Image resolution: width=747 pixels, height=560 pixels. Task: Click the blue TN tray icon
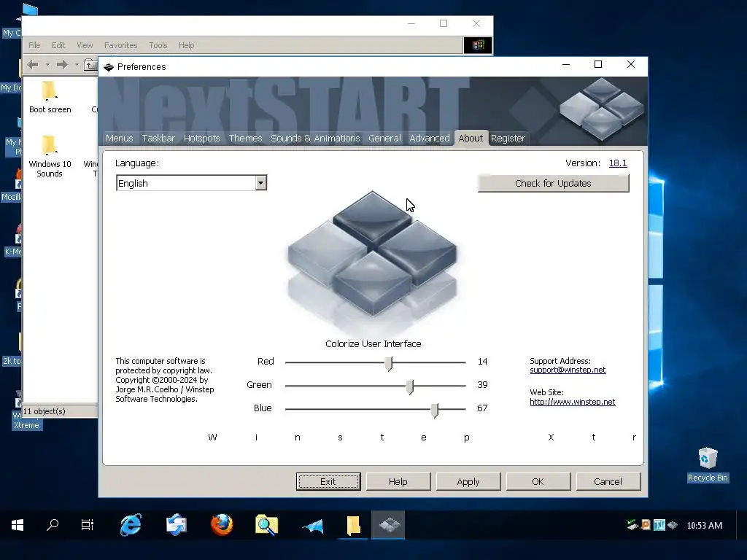[x=659, y=525]
